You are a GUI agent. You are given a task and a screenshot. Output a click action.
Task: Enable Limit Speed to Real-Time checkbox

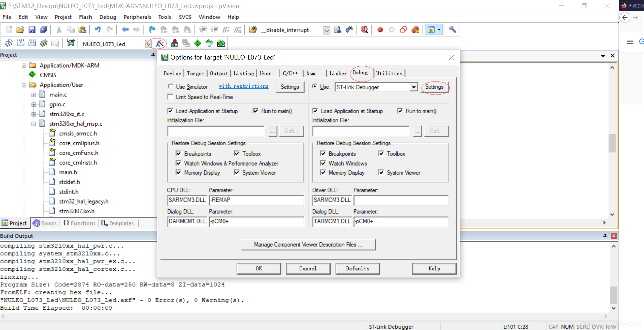tap(170, 97)
